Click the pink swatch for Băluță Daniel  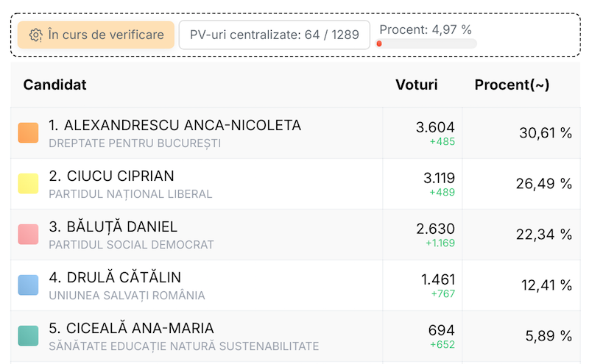[x=28, y=235]
